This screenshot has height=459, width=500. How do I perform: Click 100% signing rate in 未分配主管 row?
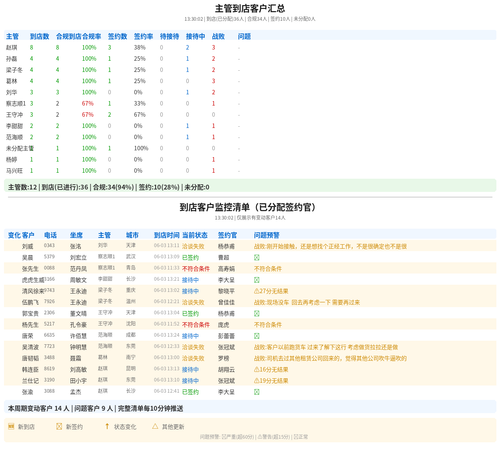point(141,148)
